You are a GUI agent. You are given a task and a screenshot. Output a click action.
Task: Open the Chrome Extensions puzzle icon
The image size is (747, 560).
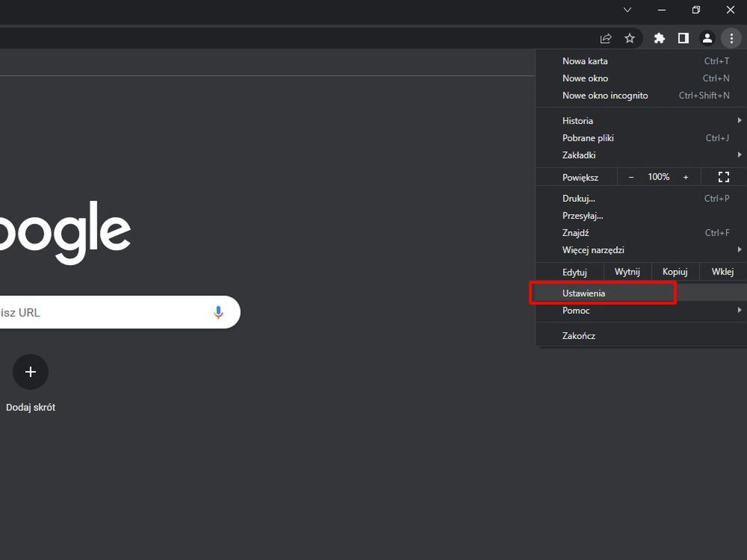click(x=659, y=38)
